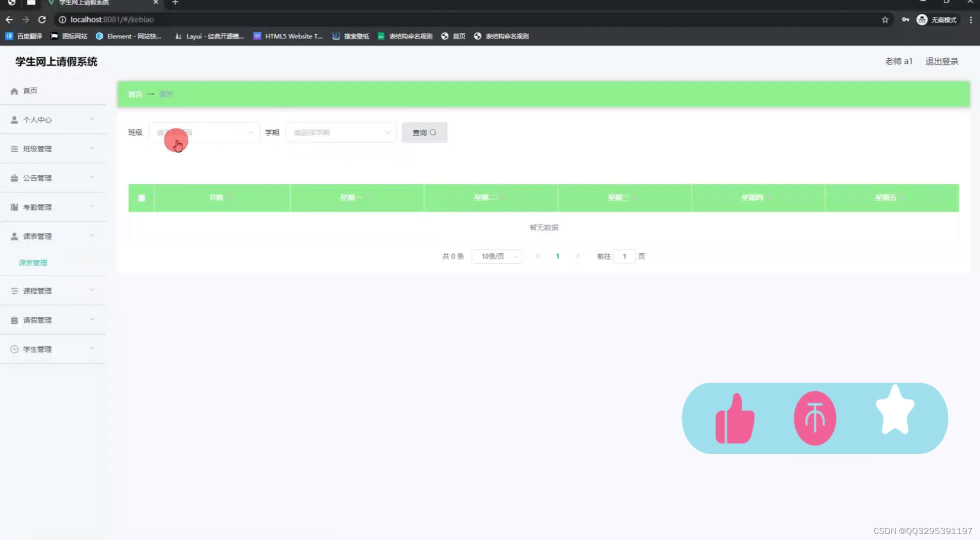Screen dimensions: 980x540
Task: Open the 公告管理 menu
Action: tap(53, 178)
